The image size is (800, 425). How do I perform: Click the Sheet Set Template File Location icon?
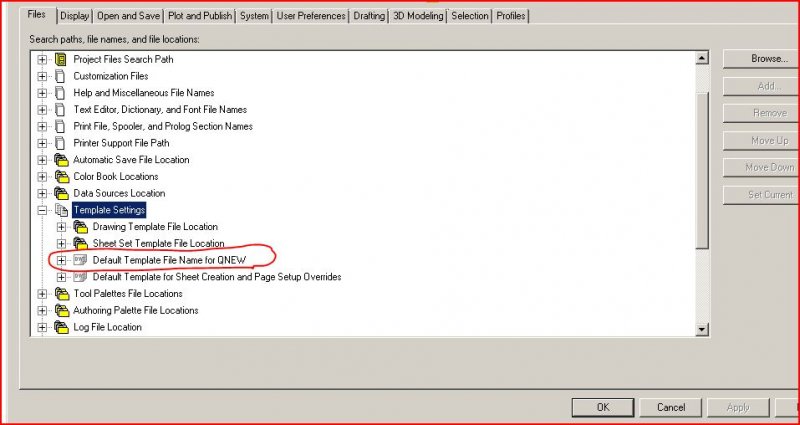[81, 243]
